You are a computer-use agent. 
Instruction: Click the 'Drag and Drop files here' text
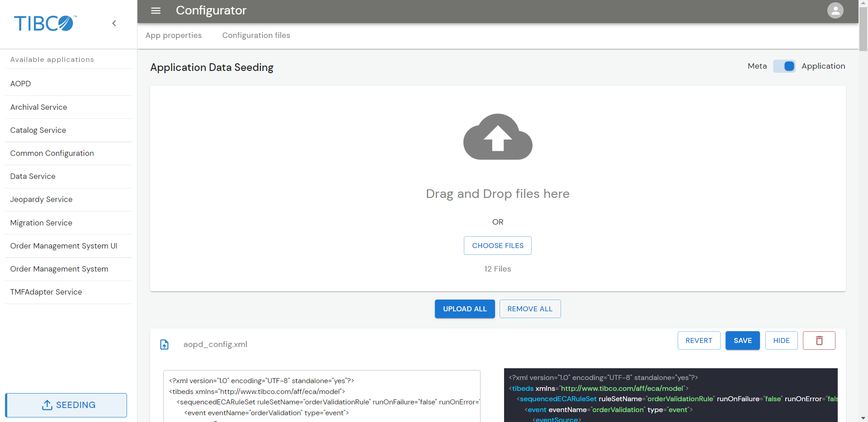(498, 194)
